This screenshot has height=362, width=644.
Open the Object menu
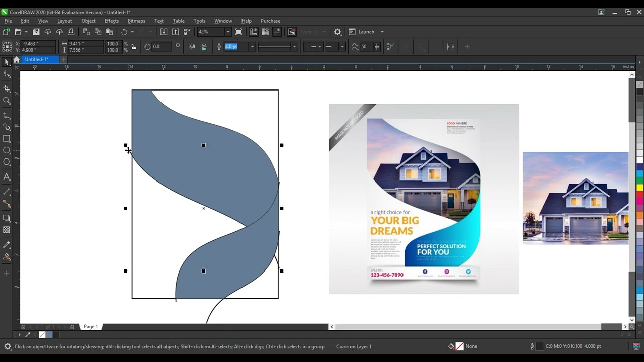(88, 21)
